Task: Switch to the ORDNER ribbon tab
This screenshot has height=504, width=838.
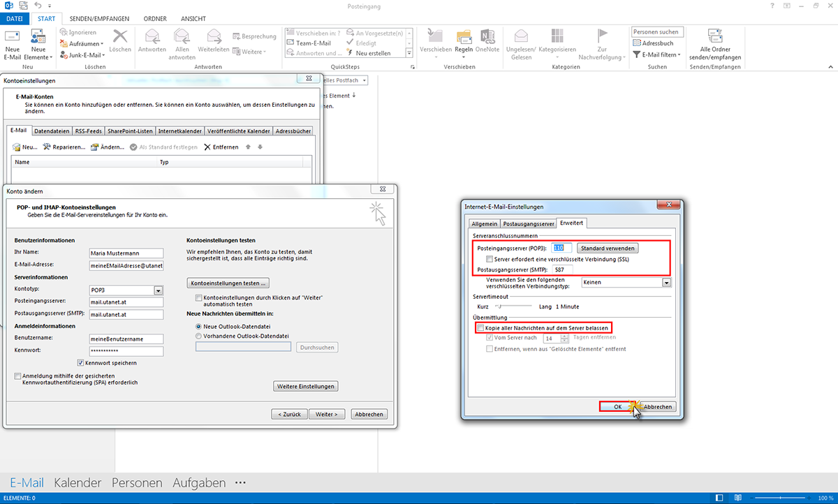Action: (154, 19)
